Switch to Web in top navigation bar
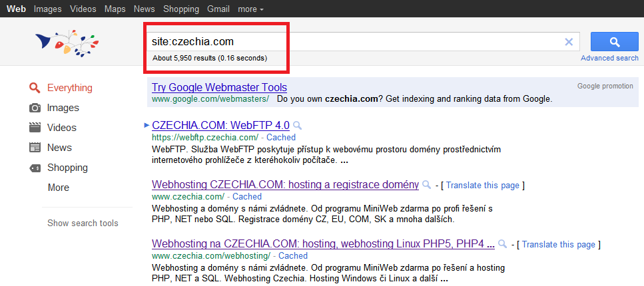Screen dimensions: 644x286 pos(16,9)
